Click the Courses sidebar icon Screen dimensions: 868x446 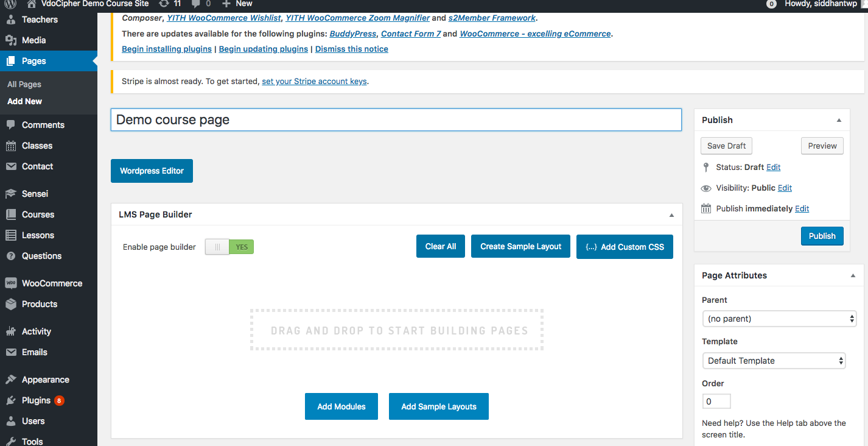pyautogui.click(x=10, y=214)
